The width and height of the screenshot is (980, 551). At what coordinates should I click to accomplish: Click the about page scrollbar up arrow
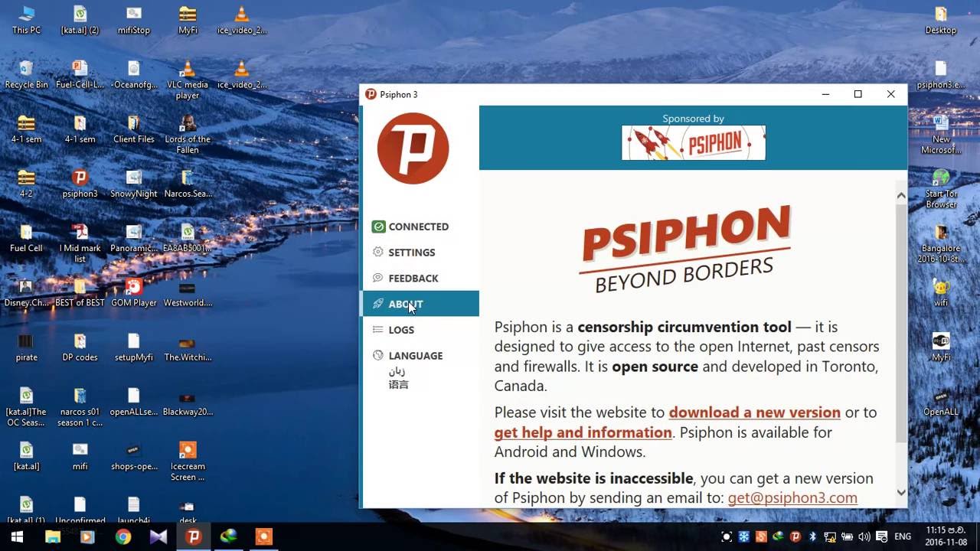901,196
